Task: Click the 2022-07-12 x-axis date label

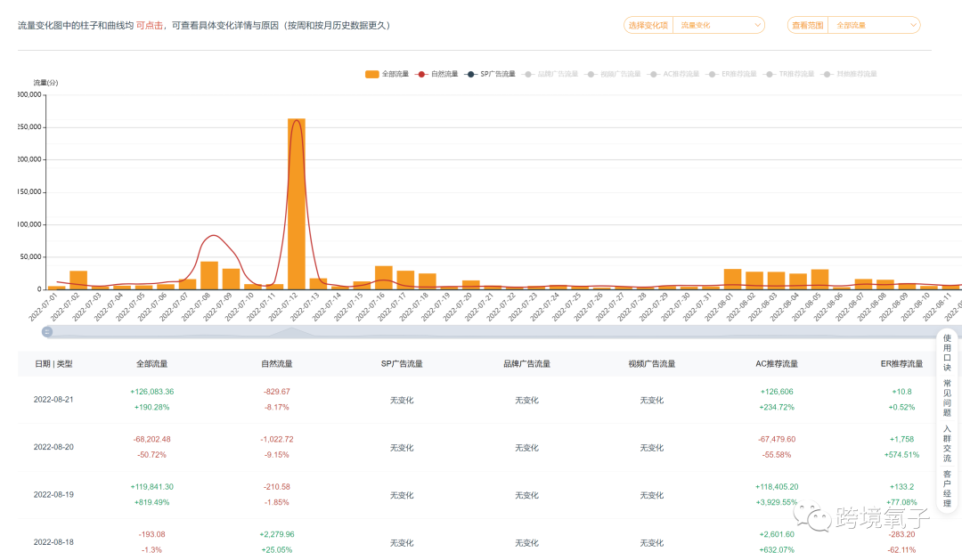Action: tap(283, 306)
